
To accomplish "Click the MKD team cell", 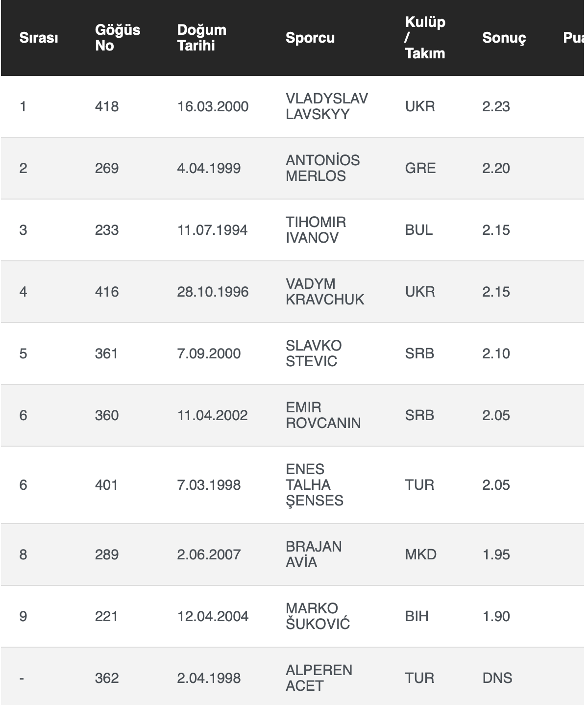I will coord(420,554).
